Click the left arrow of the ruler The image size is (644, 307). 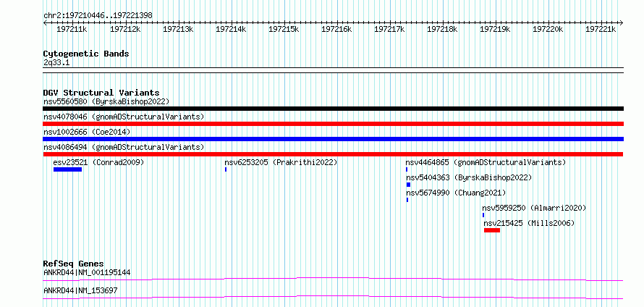[45, 22]
